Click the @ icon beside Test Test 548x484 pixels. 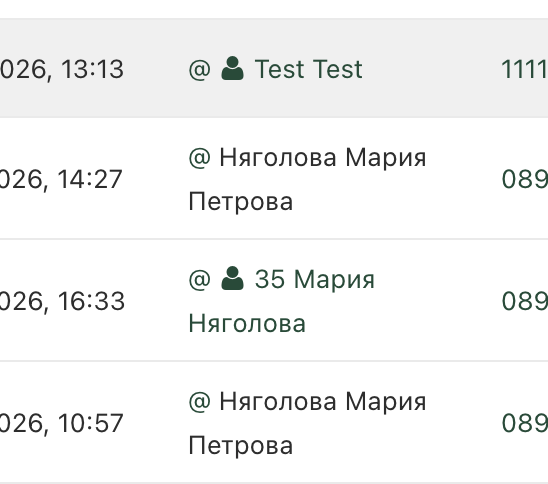(200, 70)
